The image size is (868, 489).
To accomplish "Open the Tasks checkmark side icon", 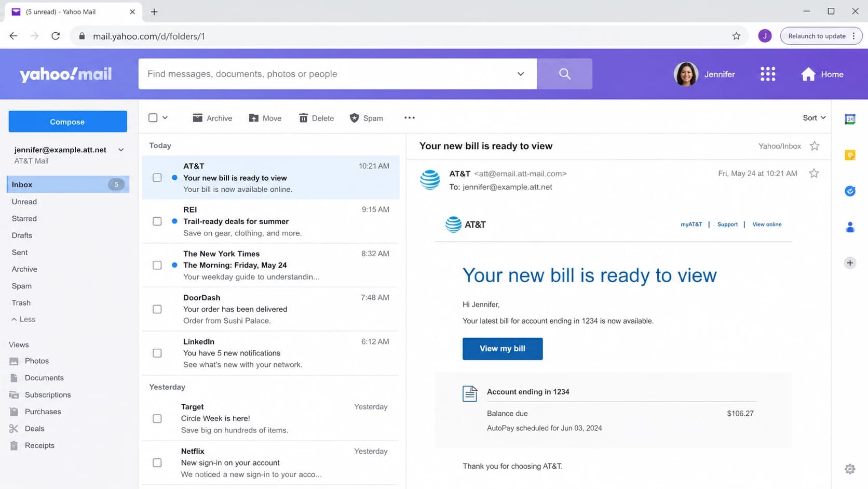I will (x=850, y=191).
